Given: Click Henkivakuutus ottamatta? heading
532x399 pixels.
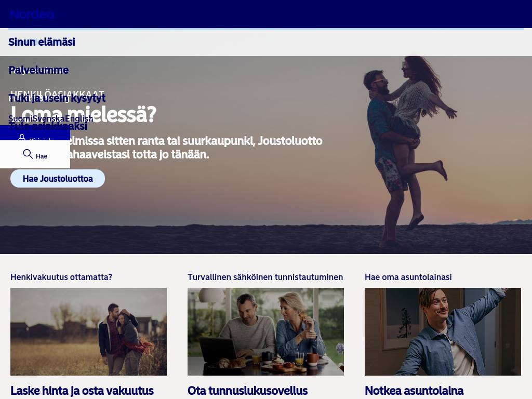Looking at the screenshot, I should [x=61, y=277].
